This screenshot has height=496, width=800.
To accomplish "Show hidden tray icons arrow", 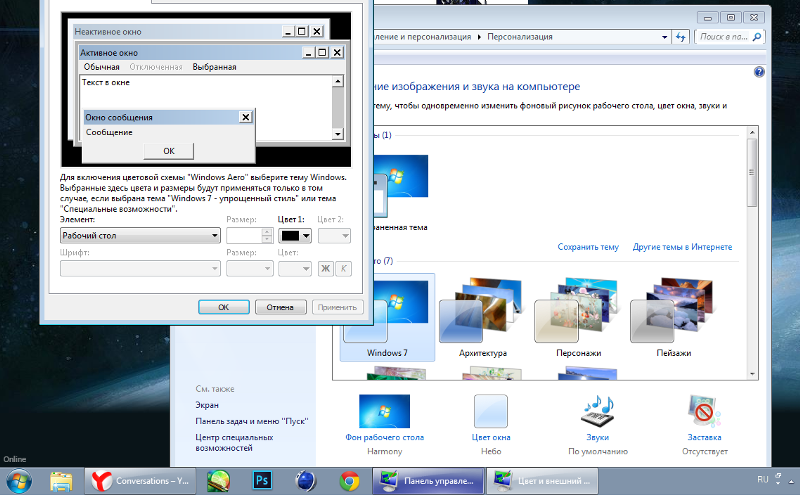I will click(791, 481).
